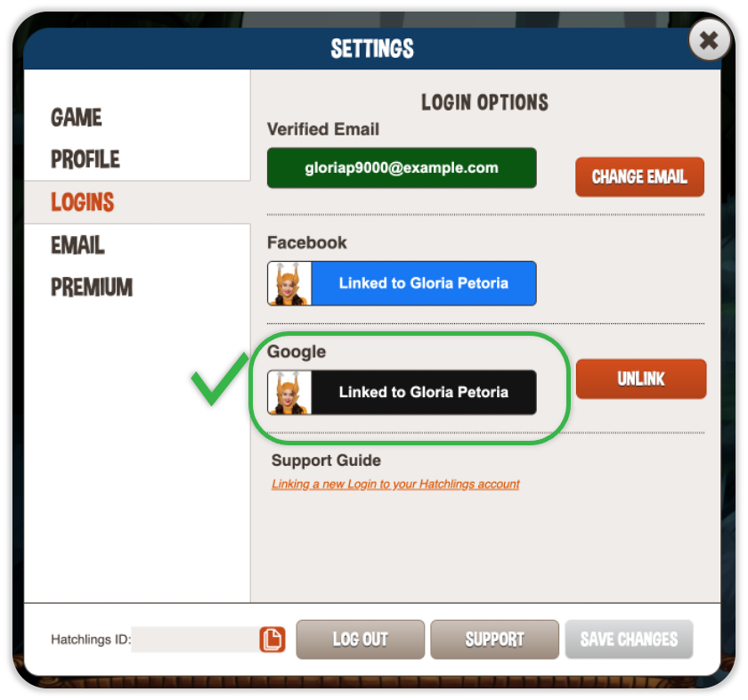The image size is (748, 700).
Task: Click the Save Changes button
Action: pos(630,639)
